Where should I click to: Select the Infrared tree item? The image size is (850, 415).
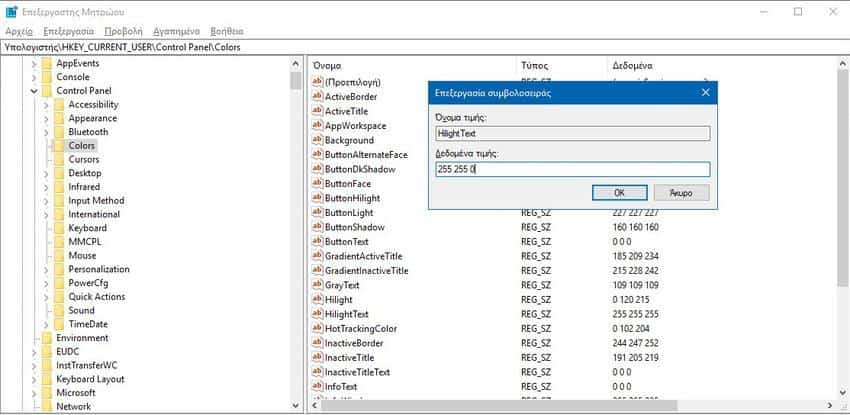pos(84,187)
